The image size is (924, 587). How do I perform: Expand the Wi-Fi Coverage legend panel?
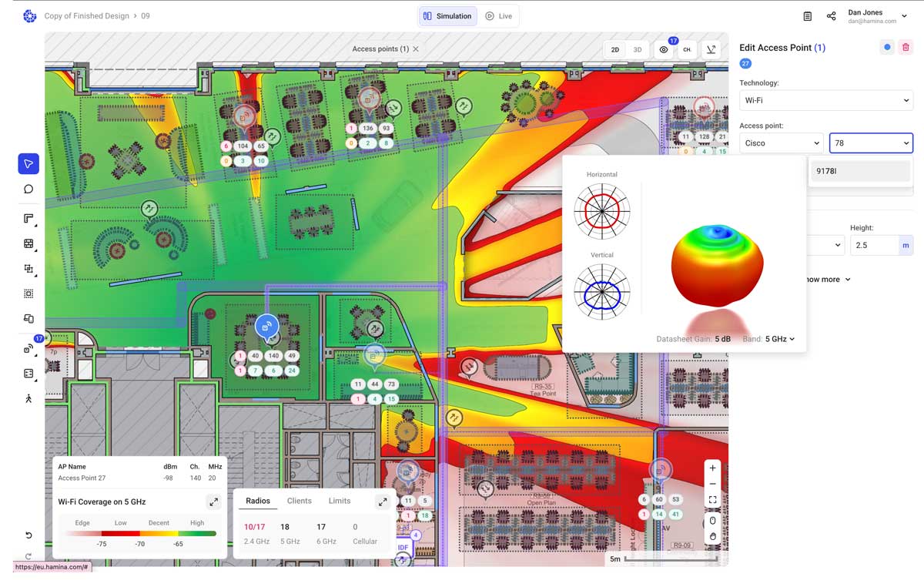point(213,502)
